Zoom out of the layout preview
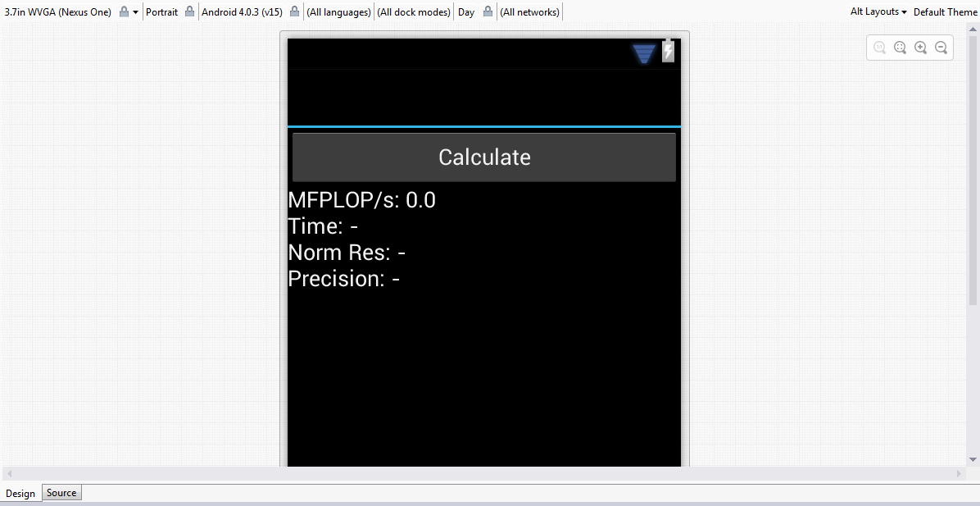The width and height of the screenshot is (980, 506). (941, 47)
